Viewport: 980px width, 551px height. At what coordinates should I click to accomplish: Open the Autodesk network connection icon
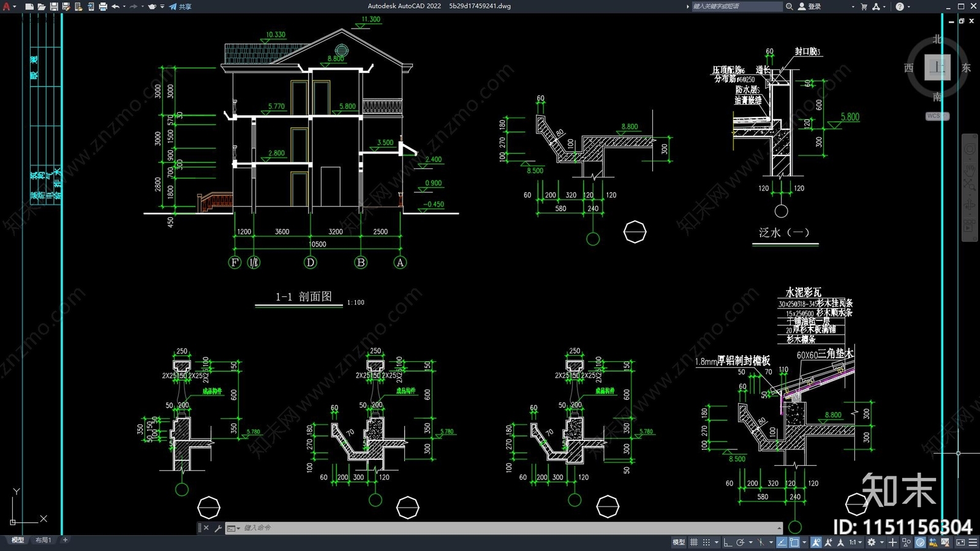[876, 6]
